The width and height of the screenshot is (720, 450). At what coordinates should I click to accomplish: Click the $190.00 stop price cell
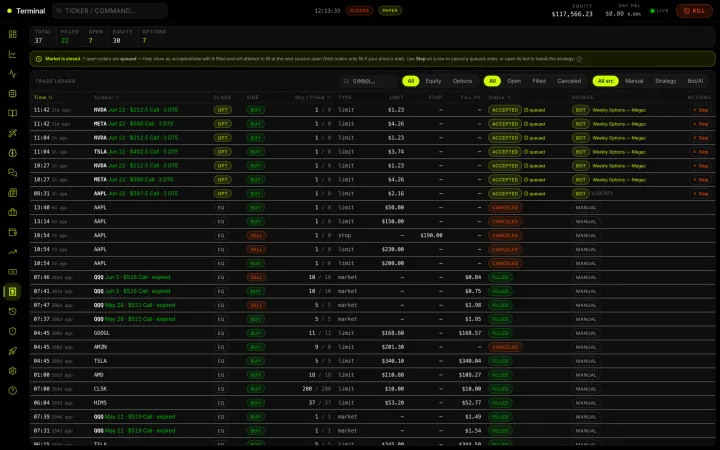[431, 236]
